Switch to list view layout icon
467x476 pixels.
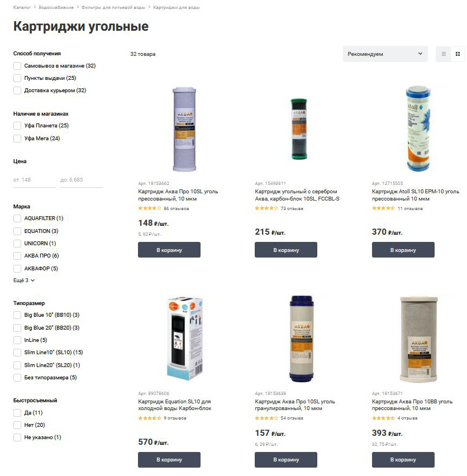[x=444, y=54]
